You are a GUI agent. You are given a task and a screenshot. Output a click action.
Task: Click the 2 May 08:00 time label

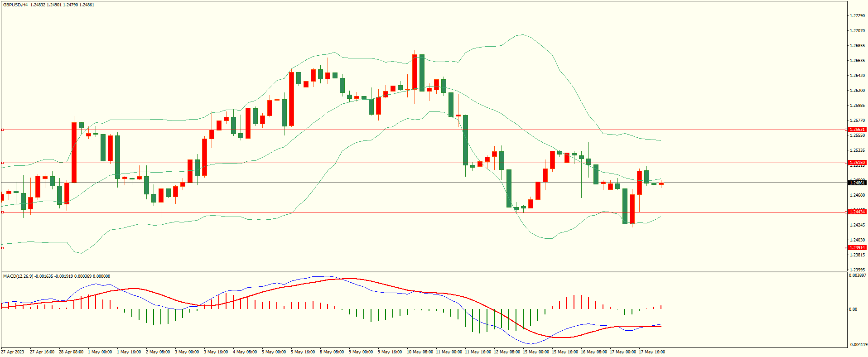[158, 352]
